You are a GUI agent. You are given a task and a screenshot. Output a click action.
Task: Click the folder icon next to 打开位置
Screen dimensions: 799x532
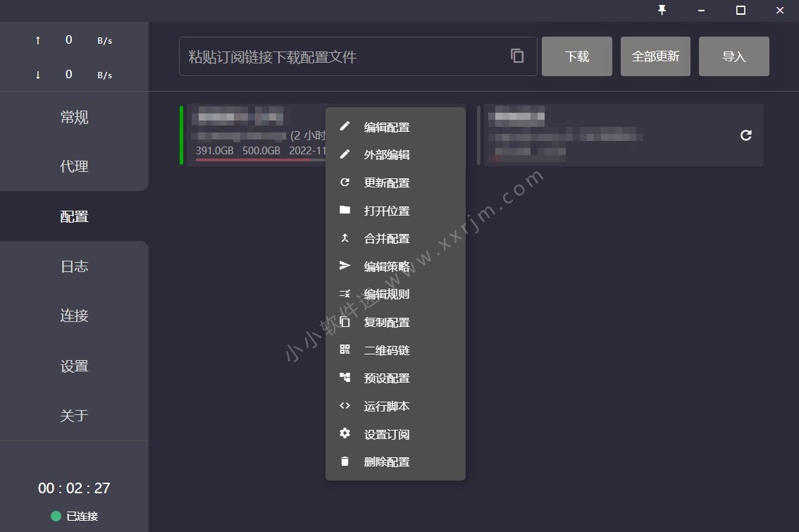point(345,210)
